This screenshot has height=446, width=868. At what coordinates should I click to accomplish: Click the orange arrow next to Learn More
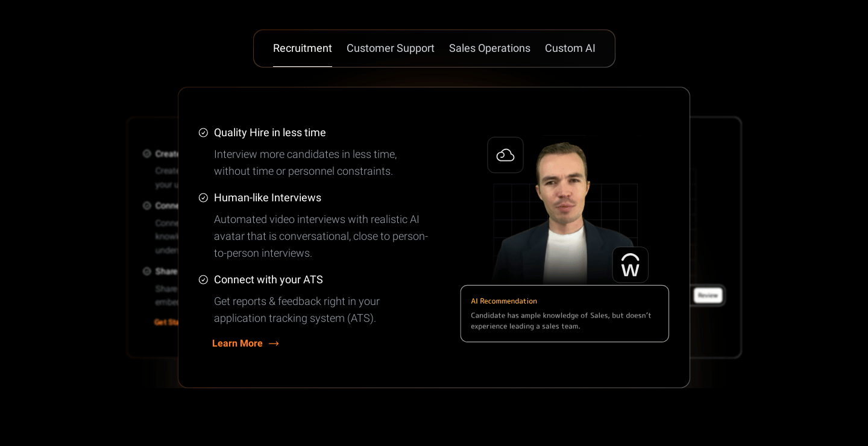tap(274, 344)
